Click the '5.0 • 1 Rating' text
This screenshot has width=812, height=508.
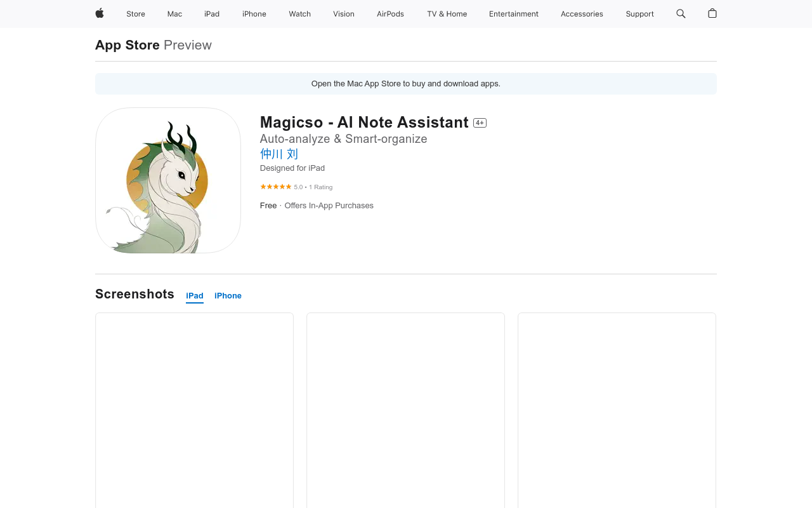point(313,187)
